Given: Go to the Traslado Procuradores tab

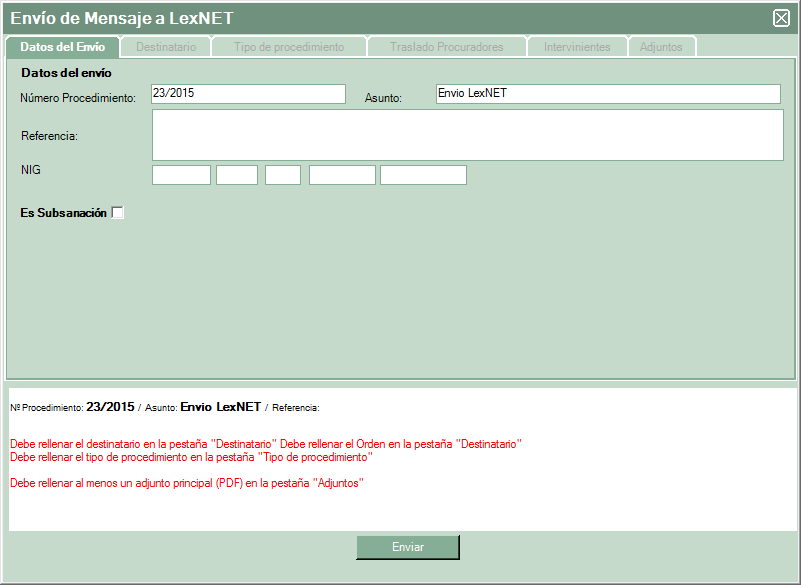Looking at the screenshot, I should (446, 47).
